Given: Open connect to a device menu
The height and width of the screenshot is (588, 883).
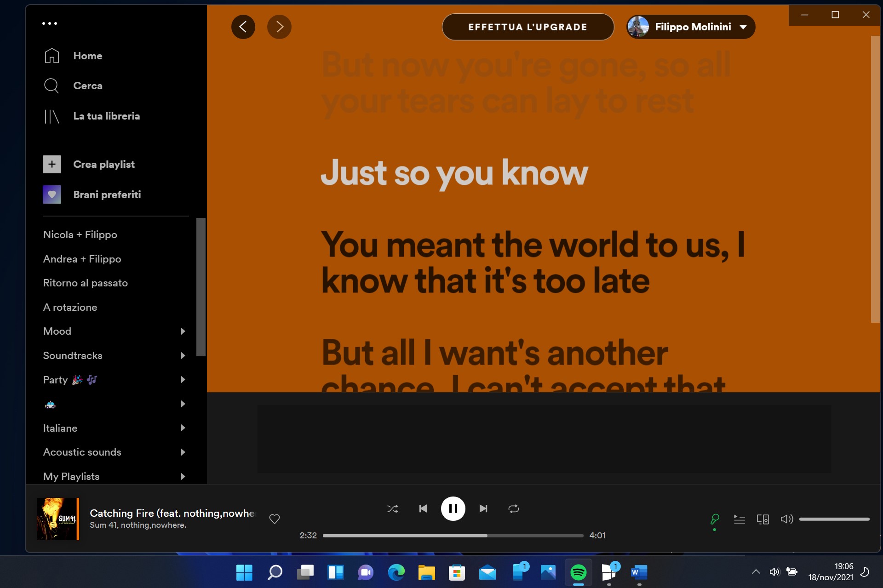Looking at the screenshot, I should tap(763, 519).
